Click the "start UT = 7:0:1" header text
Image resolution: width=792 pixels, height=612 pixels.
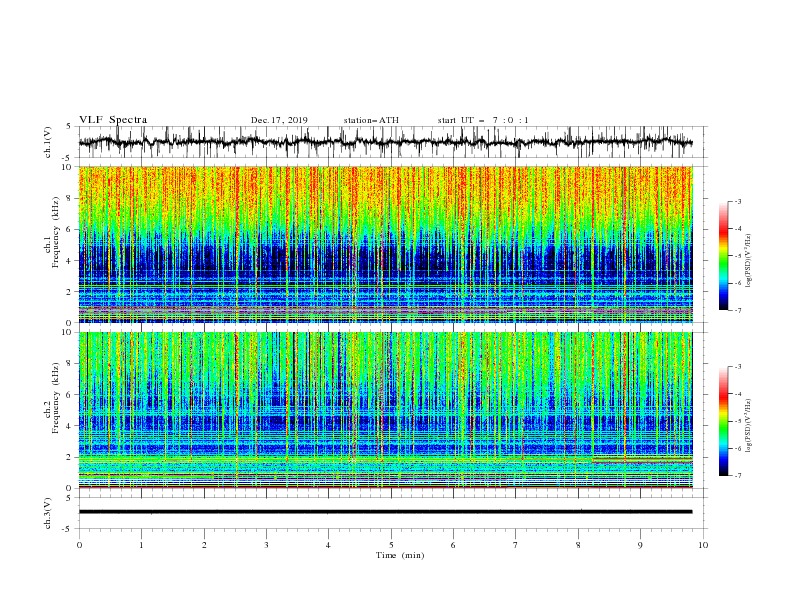click(483, 120)
